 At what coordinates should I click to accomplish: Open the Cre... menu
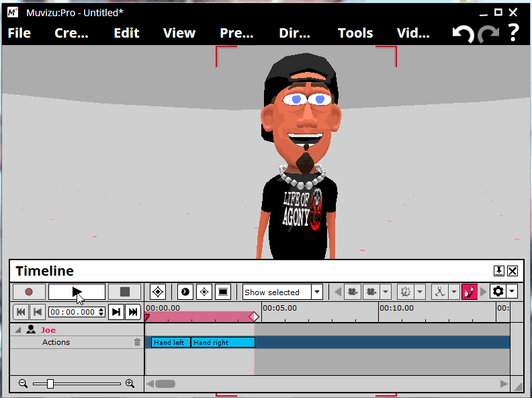click(x=71, y=33)
